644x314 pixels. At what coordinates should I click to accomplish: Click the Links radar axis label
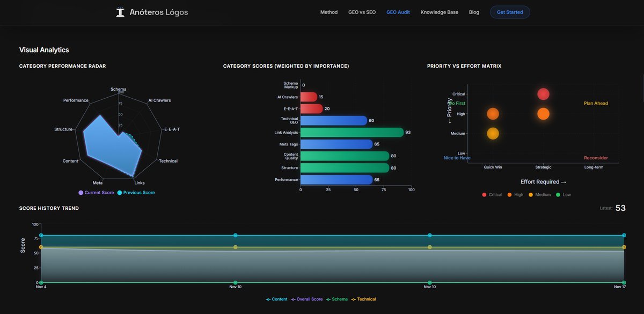tap(140, 183)
